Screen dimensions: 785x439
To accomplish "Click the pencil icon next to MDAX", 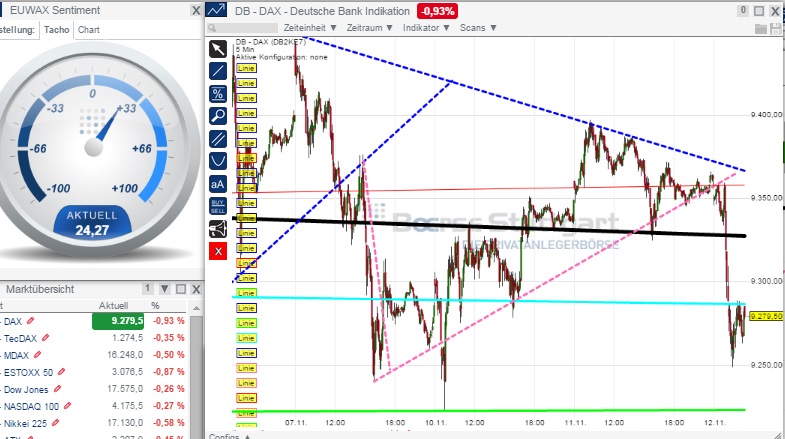I will click(x=37, y=355).
